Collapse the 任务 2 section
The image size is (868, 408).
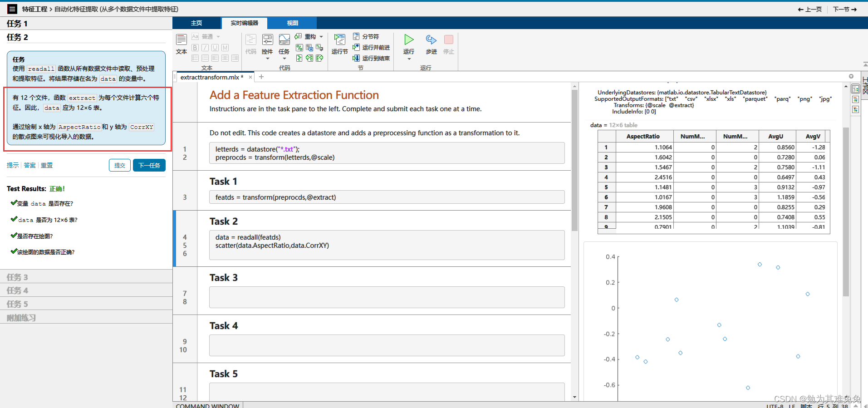(86, 37)
